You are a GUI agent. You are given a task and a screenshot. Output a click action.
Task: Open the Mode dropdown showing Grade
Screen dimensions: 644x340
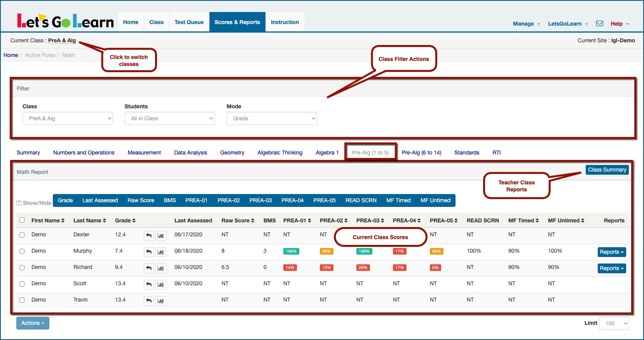(x=272, y=118)
